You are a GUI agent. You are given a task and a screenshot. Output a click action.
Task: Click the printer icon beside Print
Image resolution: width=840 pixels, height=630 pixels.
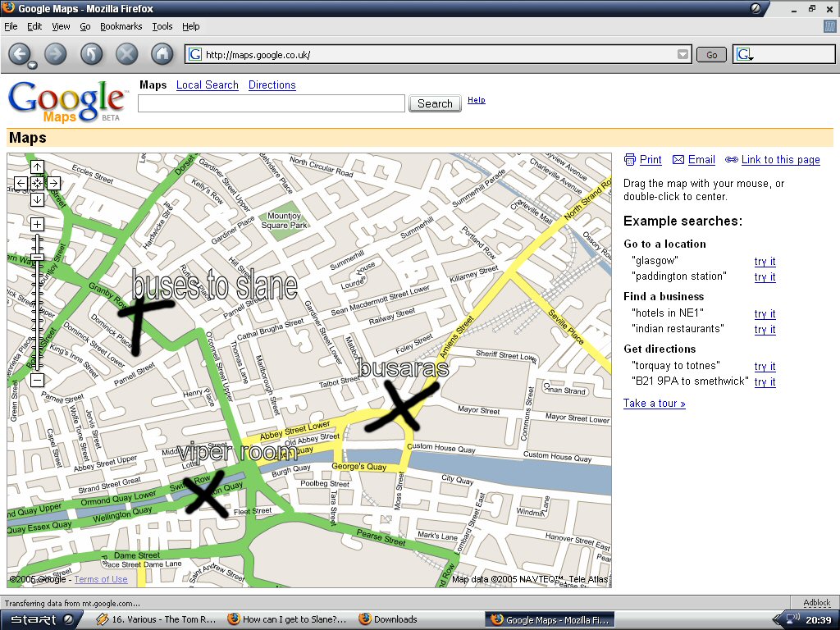pyautogui.click(x=630, y=160)
